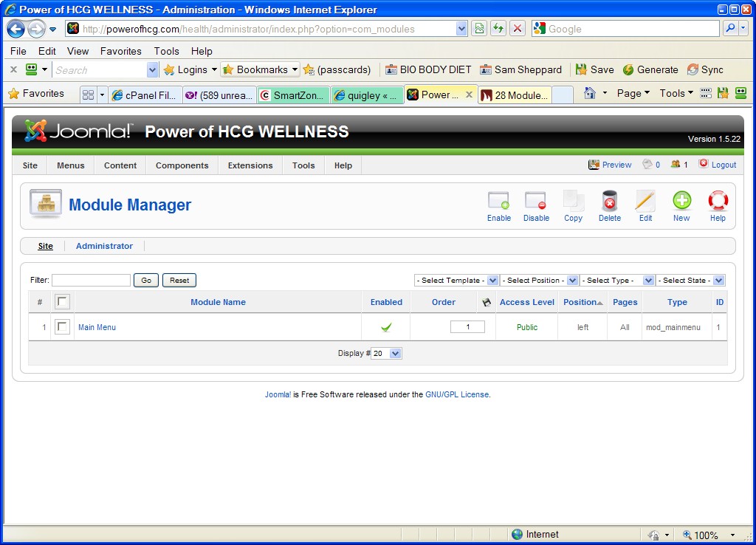Open the Extensions menu

tap(250, 165)
